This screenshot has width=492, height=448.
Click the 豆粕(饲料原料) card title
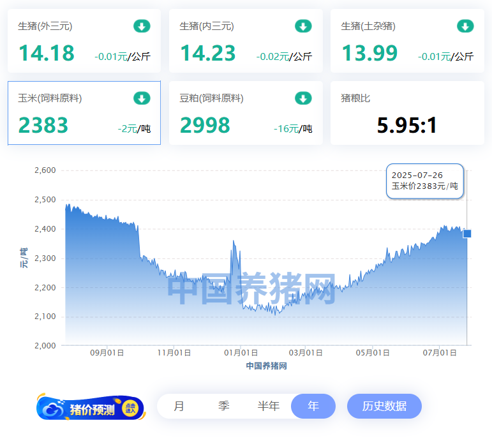pyautogui.click(x=211, y=98)
